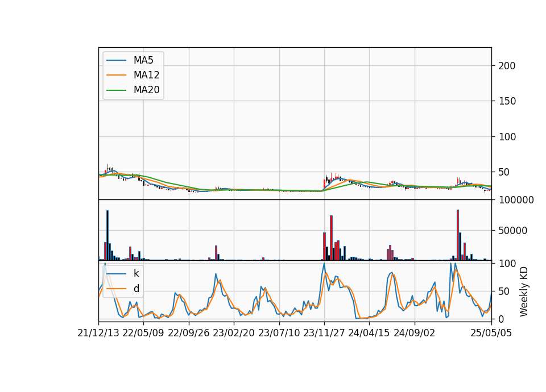This screenshot has height=392, width=546.
Task: Click the 23/02/20 date axis label
Action: pyautogui.click(x=234, y=333)
